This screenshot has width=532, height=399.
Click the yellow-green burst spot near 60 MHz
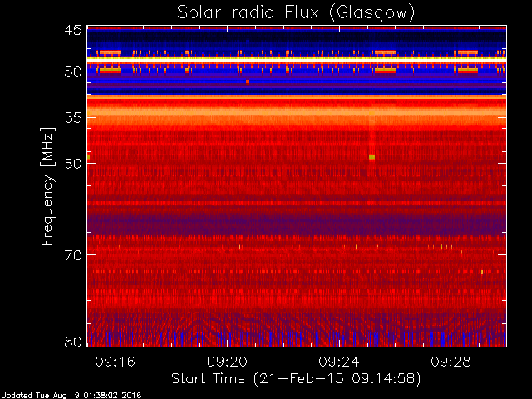[372, 157]
